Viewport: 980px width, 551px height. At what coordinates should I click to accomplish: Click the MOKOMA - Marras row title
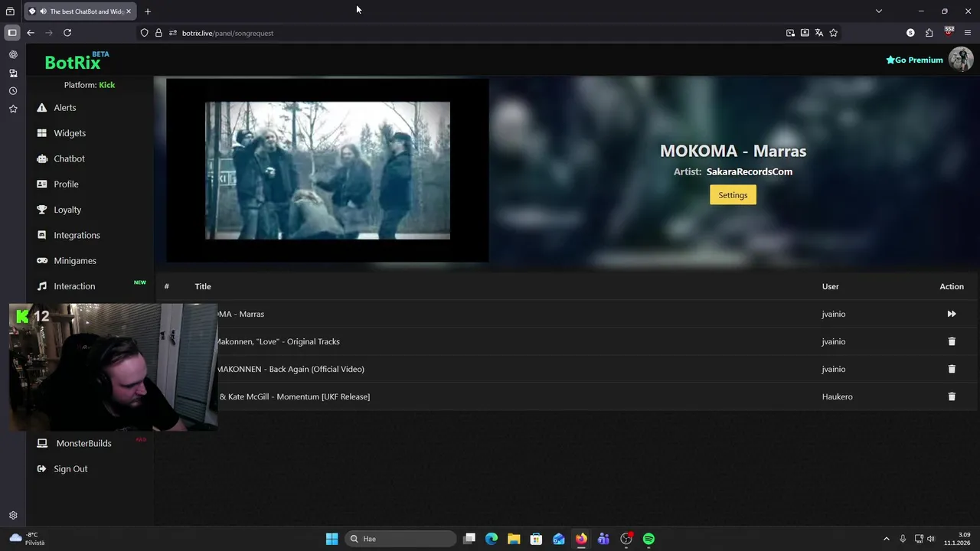(240, 314)
